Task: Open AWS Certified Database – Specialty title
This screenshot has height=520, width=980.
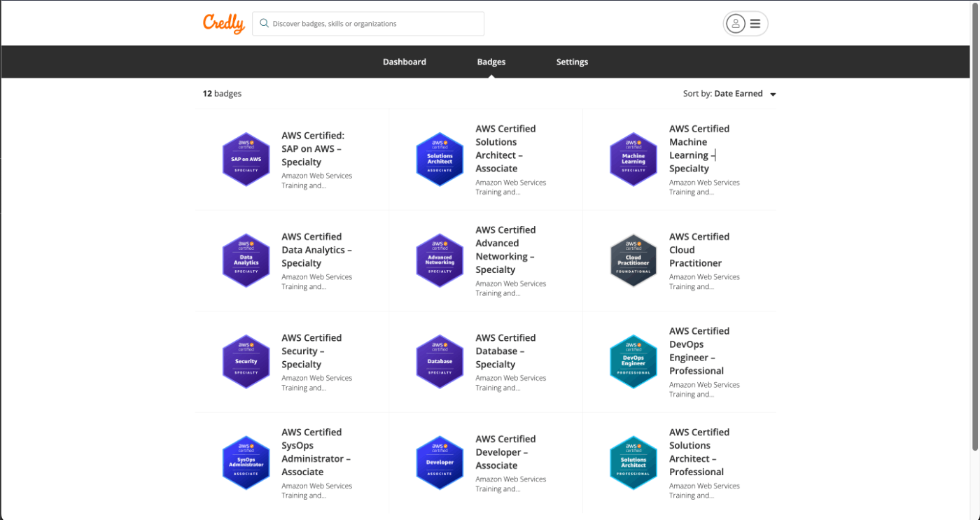Action: tap(505, 351)
